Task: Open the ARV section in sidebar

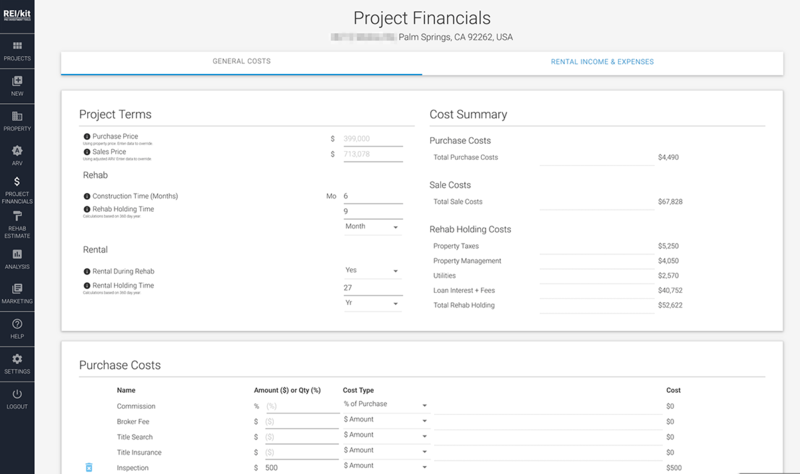Action: click(x=17, y=155)
